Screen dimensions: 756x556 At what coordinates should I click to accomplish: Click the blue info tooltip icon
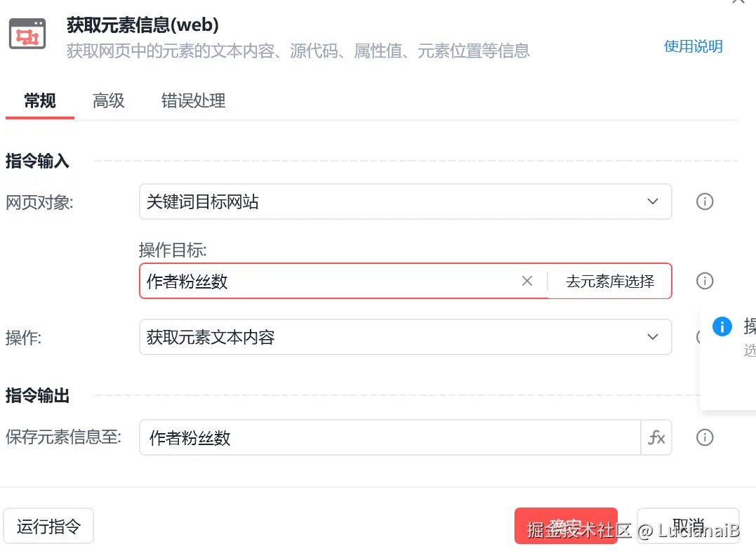722,326
